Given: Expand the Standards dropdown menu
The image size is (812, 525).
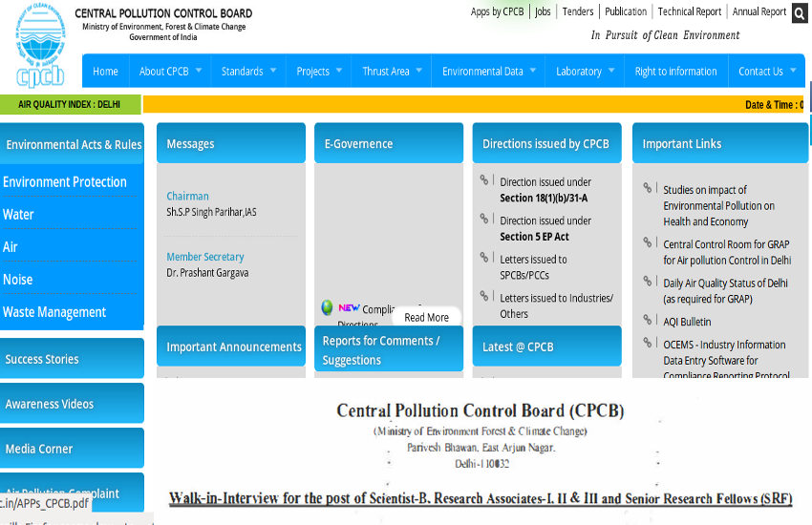Looking at the screenshot, I should point(249,72).
